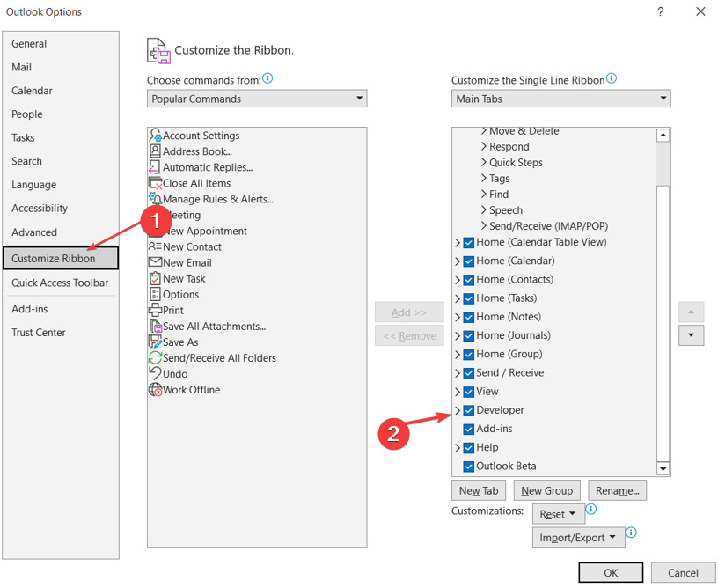Screen dimensions: 718x588
Task: Click the Send/Receive All Folders icon
Action: (x=155, y=357)
